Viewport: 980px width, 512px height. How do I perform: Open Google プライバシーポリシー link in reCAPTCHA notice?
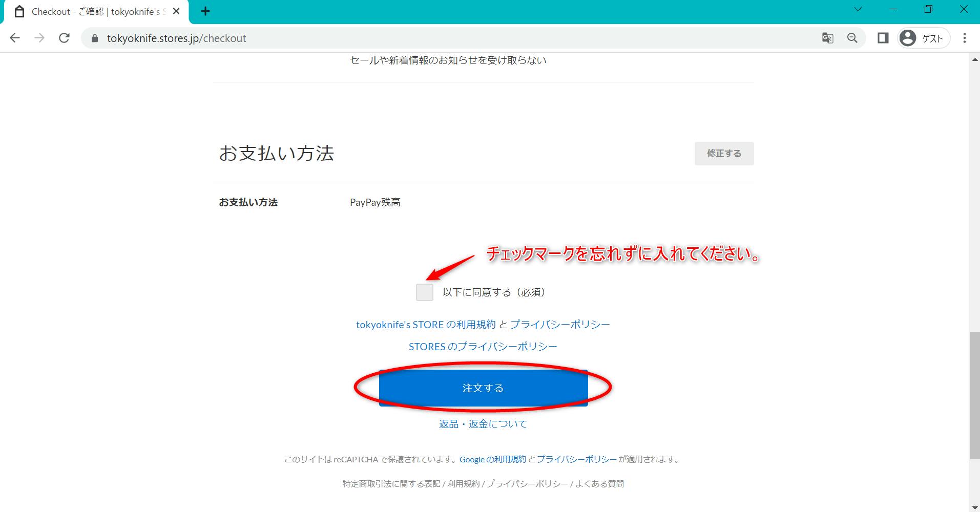tap(577, 459)
